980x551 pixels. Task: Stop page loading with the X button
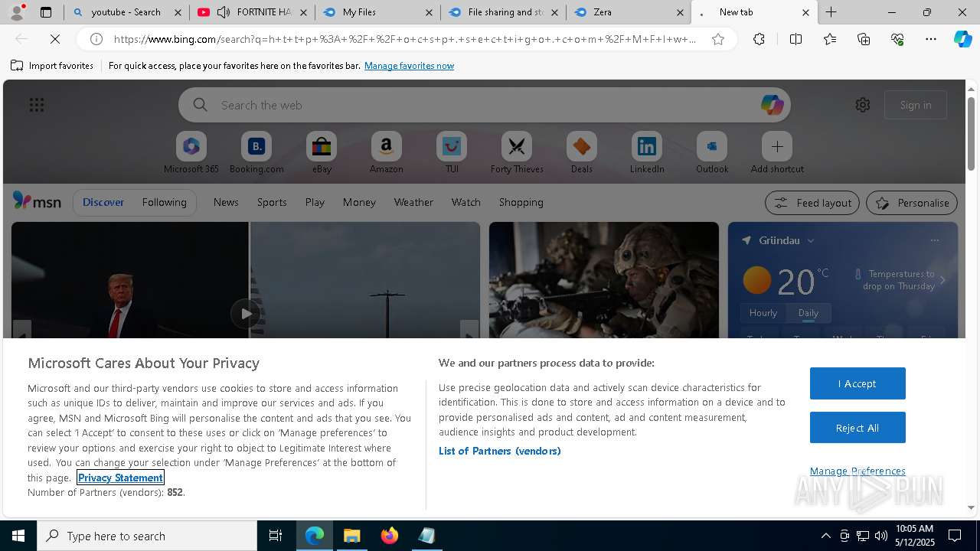[x=54, y=39]
